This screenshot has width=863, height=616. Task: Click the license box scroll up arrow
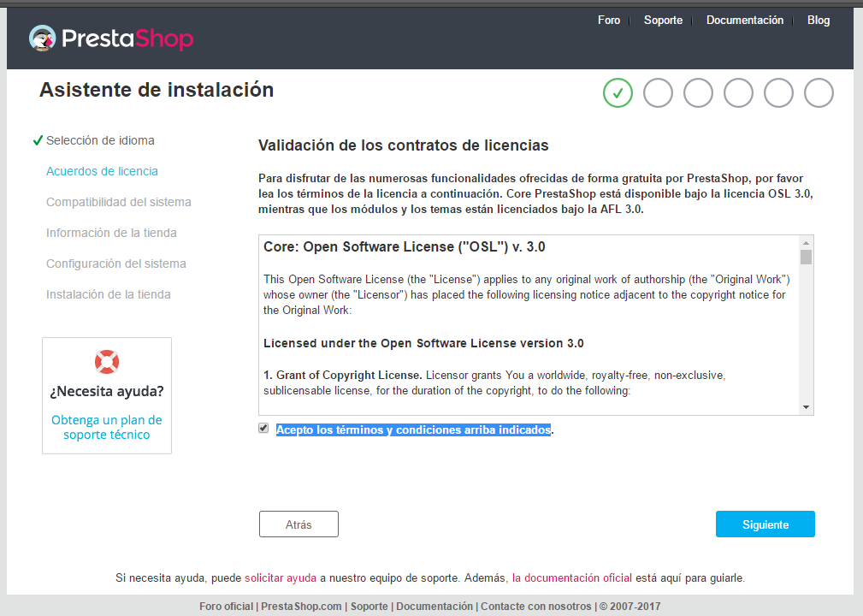(806, 243)
